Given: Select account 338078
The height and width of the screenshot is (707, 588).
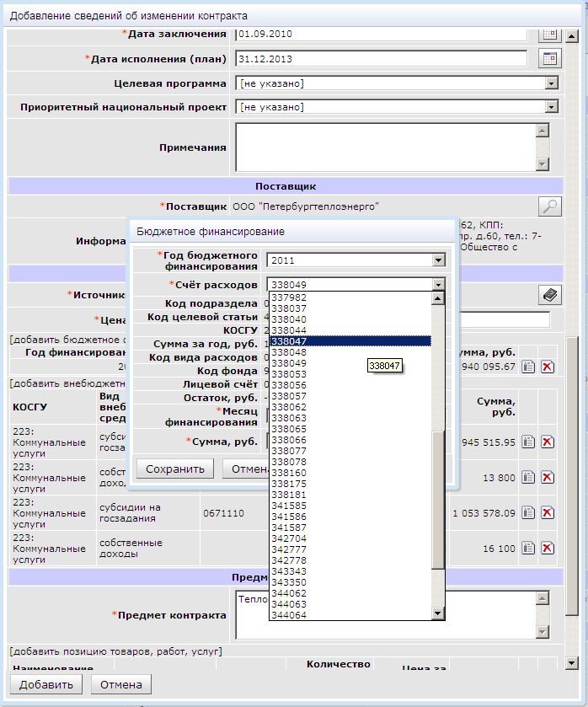Looking at the screenshot, I should click(x=350, y=462).
